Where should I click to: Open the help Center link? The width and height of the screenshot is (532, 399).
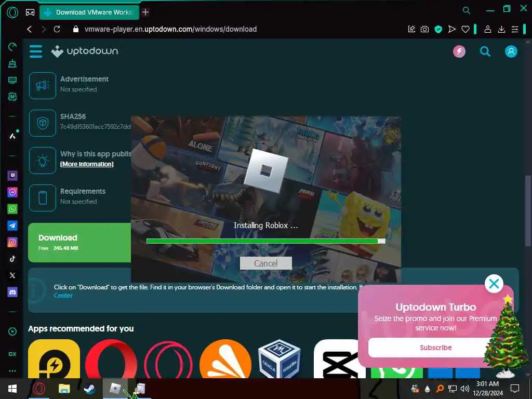click(63, 296)
